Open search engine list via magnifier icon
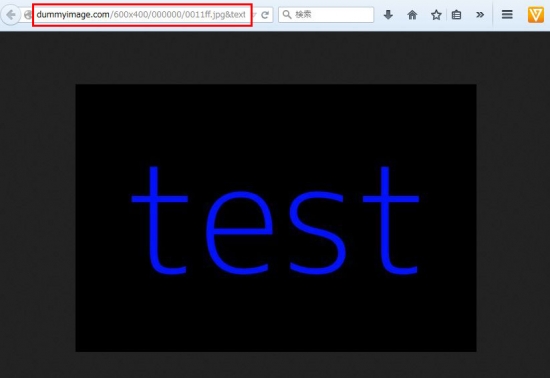Screen dimensions: 550x378 pos(287,14)
